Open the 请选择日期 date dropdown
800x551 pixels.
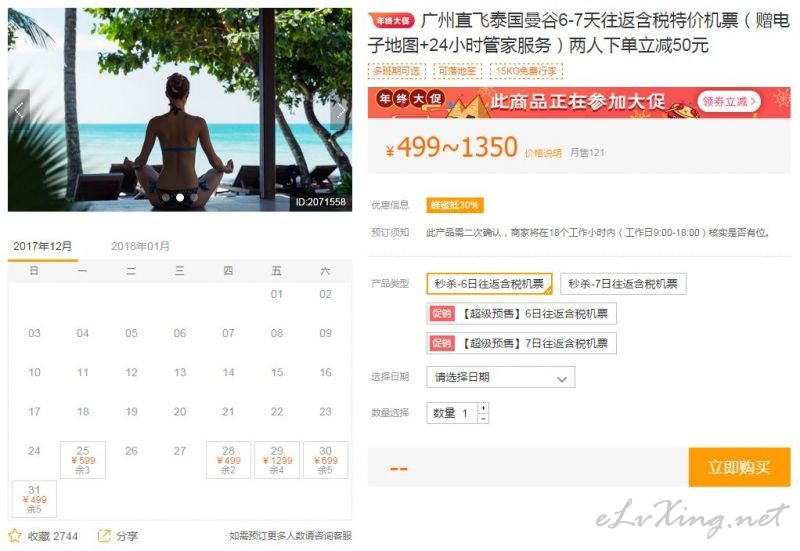pyautogui.click(x=501, y=377)
